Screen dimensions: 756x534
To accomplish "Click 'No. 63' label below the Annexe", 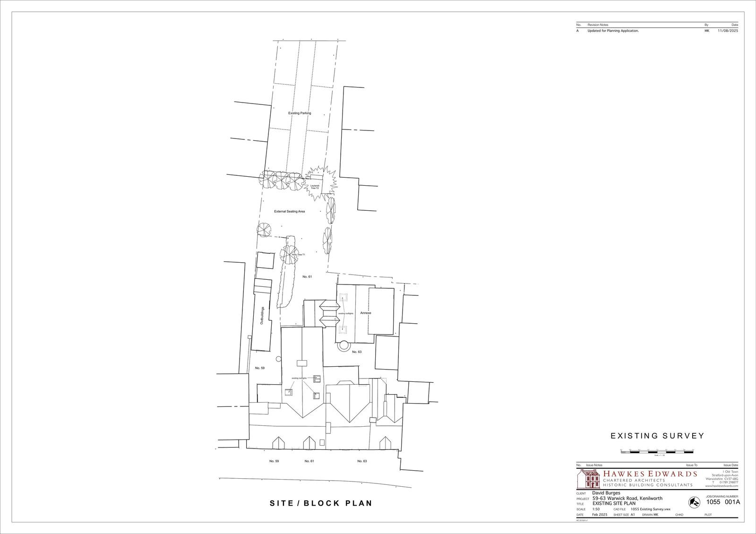I will (x=357, y=352).
